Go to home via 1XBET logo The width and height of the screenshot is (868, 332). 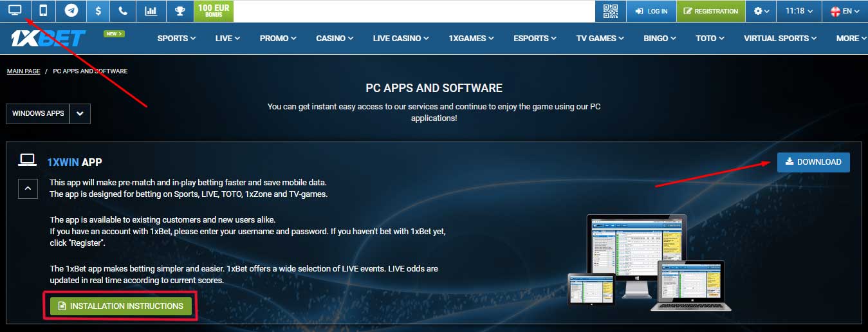[48, 39]
